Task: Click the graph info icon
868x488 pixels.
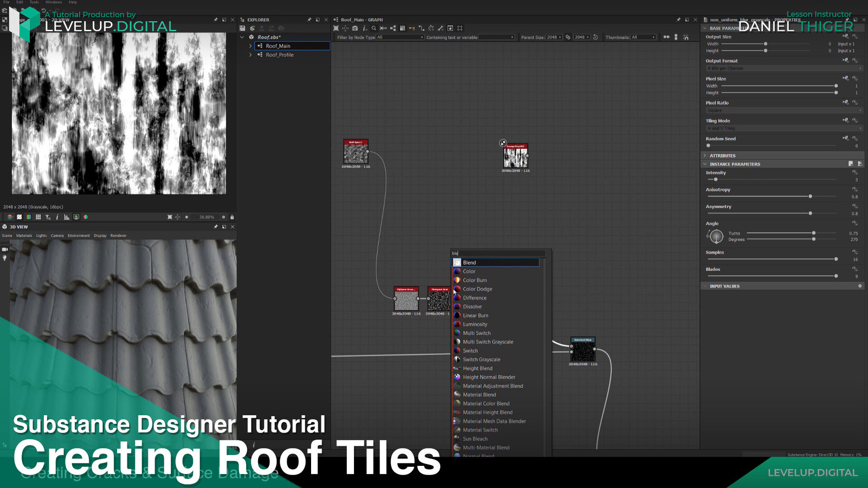Action: [x=365, y=28]
